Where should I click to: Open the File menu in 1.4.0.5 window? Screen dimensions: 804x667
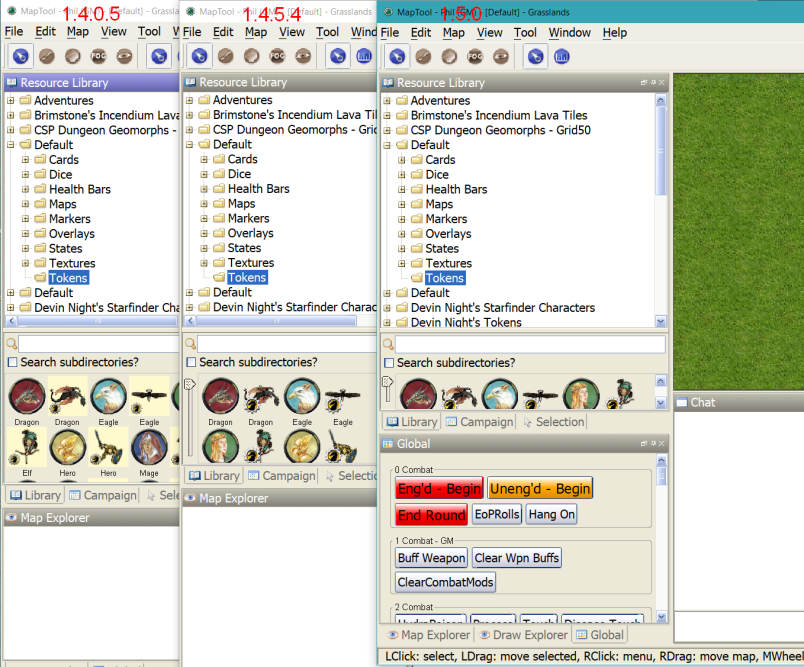tap(14, 32)
